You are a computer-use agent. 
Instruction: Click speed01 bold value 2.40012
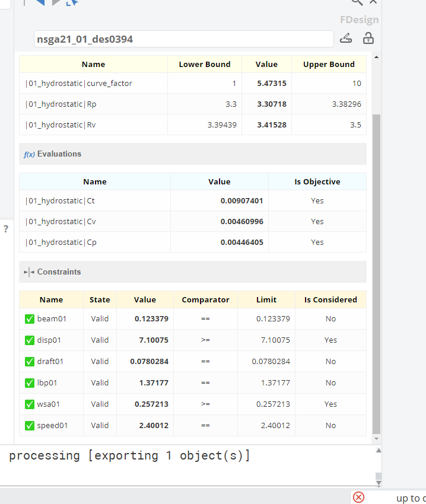coord(154,426)
